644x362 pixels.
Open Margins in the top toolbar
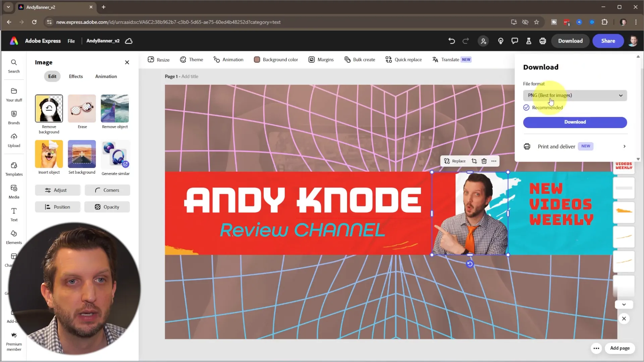click(321, 60)
